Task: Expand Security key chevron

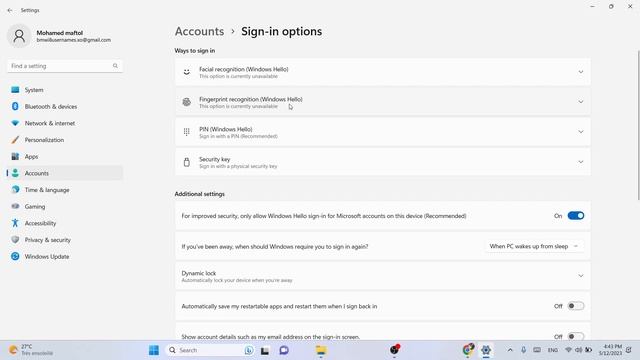Action: coord(580,162)
